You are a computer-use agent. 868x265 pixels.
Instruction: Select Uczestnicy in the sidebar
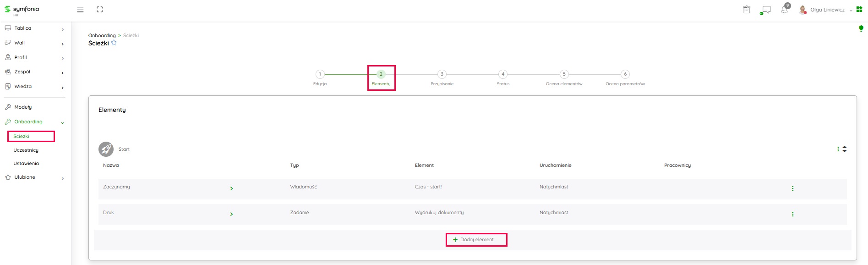point(26,150)
